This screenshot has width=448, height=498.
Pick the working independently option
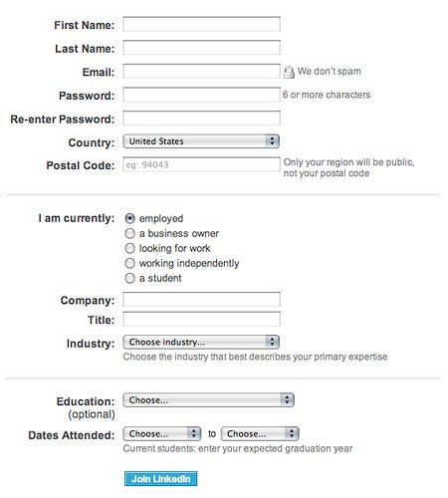[129, 263]
